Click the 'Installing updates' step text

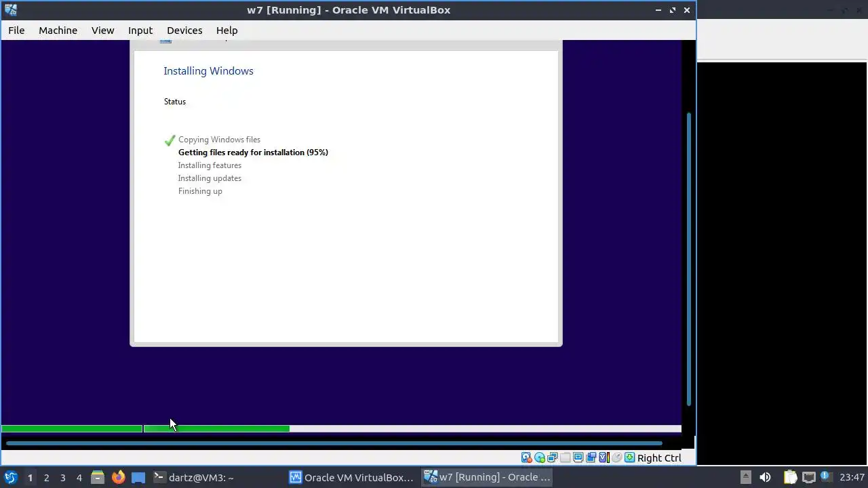tap(210, 178)
